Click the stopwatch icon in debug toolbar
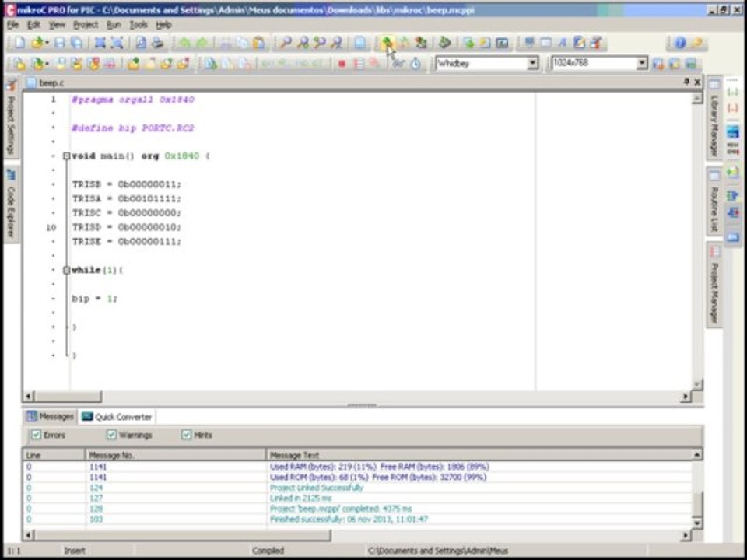The image size is (747, 560). click(x=416, y=63)
